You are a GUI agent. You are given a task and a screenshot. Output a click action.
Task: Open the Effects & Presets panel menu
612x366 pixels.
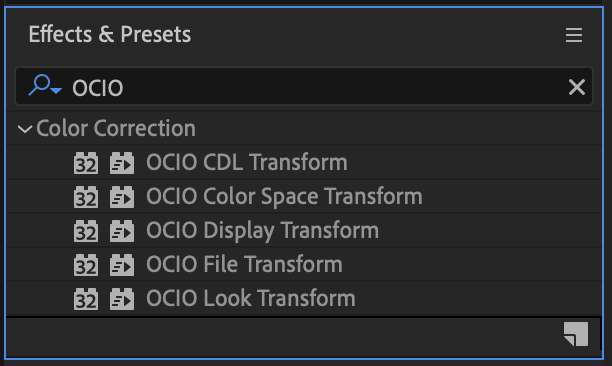coord(574,35)
